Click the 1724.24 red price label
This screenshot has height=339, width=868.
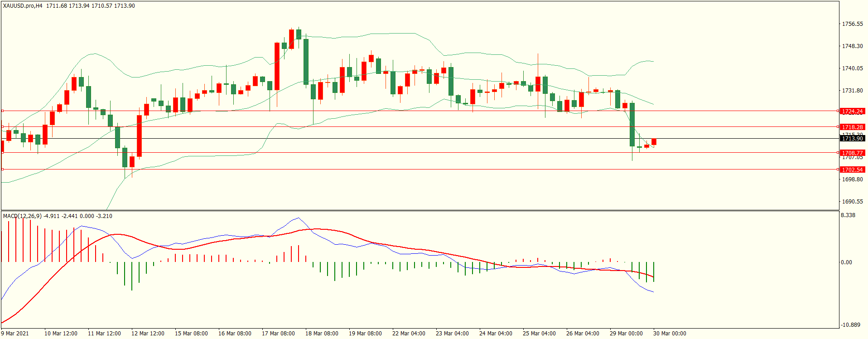coord(852,111)
